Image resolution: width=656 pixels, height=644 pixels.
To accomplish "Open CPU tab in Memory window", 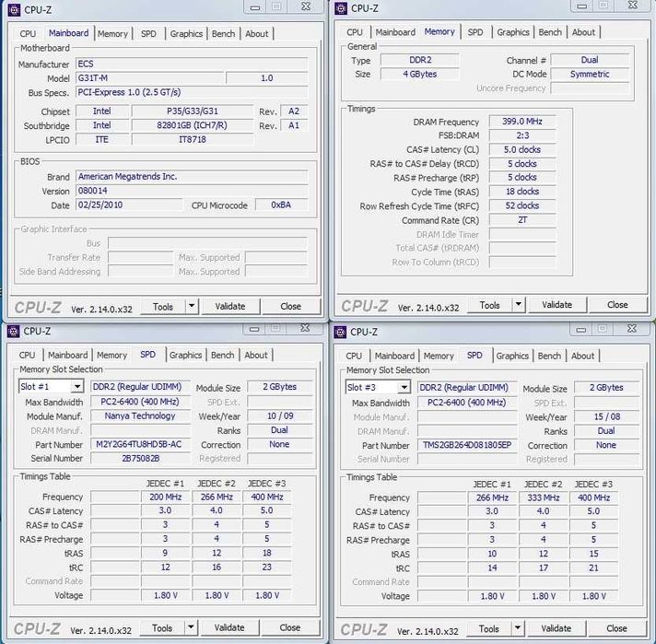I will tap(355, 32).
